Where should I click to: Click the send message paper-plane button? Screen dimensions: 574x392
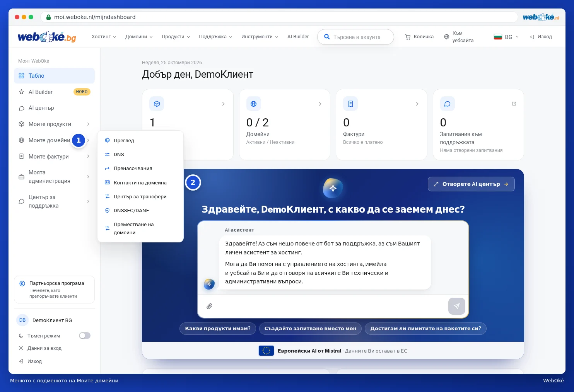click(457, 306)
